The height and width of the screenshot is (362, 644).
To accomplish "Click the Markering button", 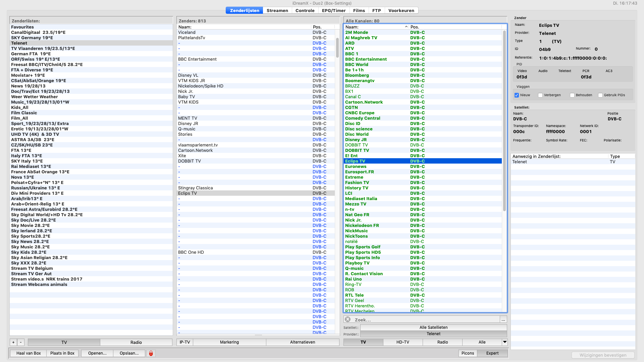I will (x=229, y=342).
